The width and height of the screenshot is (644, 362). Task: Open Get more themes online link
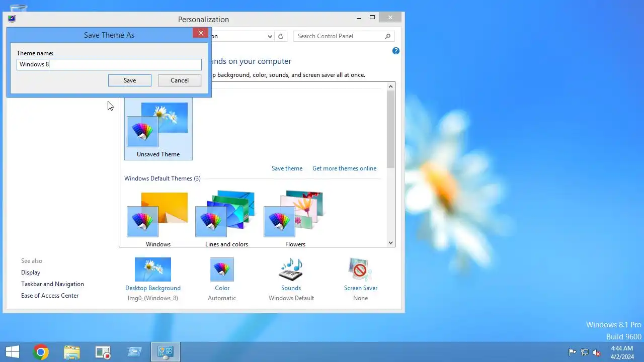(344, 168)
